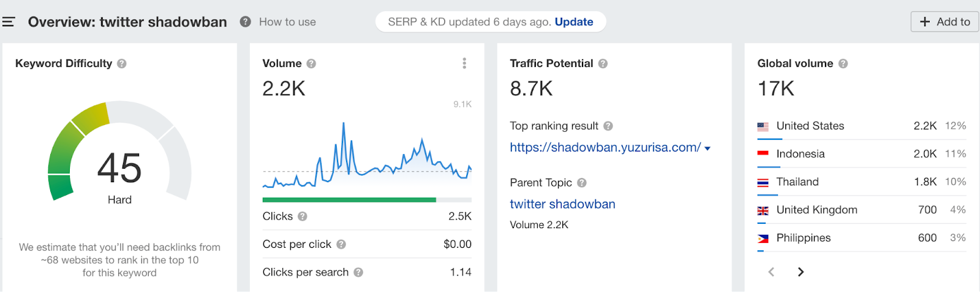Click the Clicks value 2.5K
The width and height of the screenshot is (980, 292).
coord(460,216)
